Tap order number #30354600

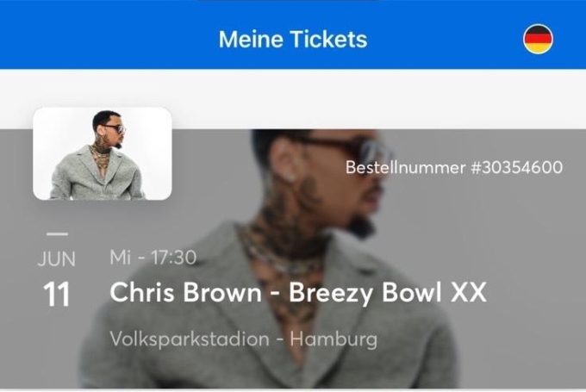[x=517, y=167]
